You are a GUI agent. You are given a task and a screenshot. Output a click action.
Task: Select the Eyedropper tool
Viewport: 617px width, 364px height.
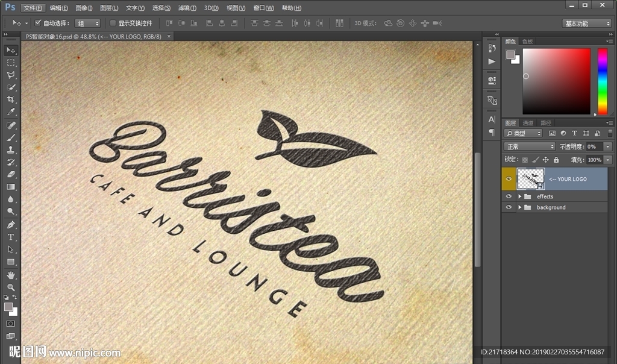point(11,113)
